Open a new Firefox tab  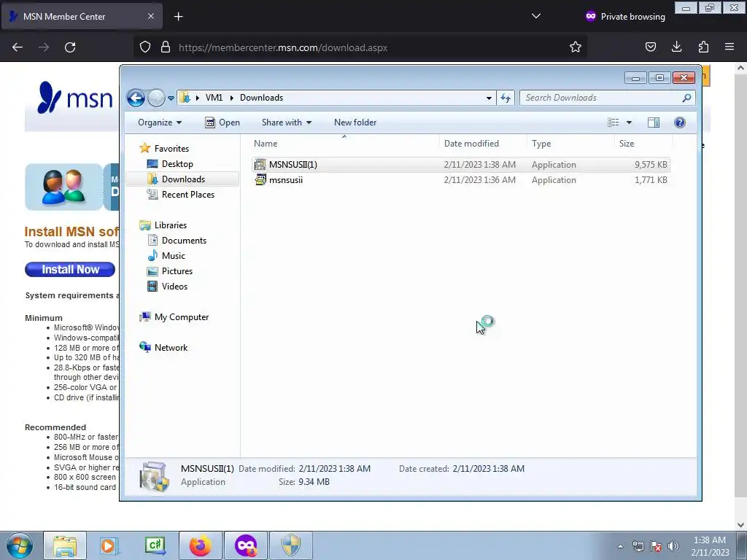178,17
